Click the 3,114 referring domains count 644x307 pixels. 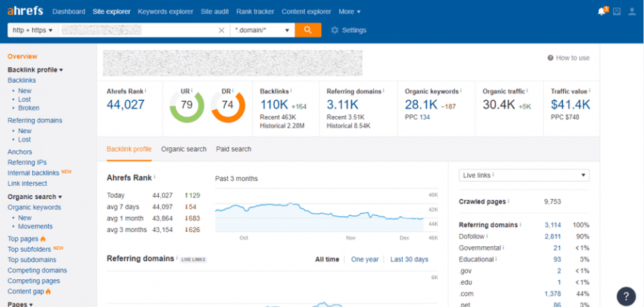552,225
